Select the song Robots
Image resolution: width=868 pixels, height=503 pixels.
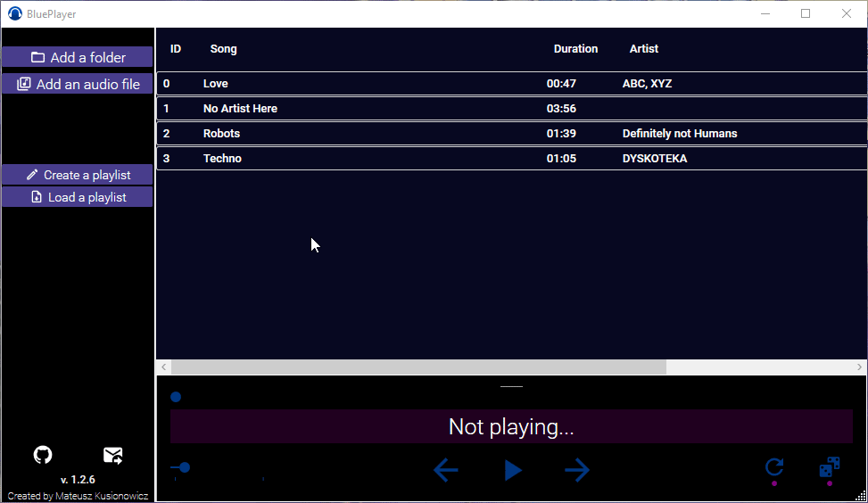[x=511, y=134]
